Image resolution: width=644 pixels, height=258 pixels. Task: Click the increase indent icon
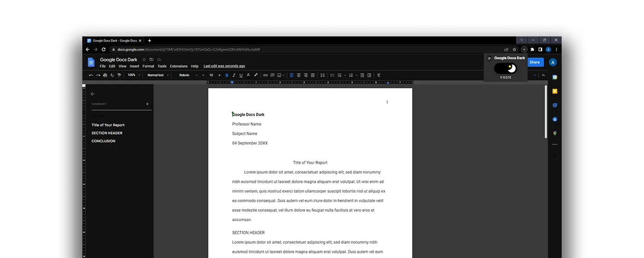click(x=369, y=75)
